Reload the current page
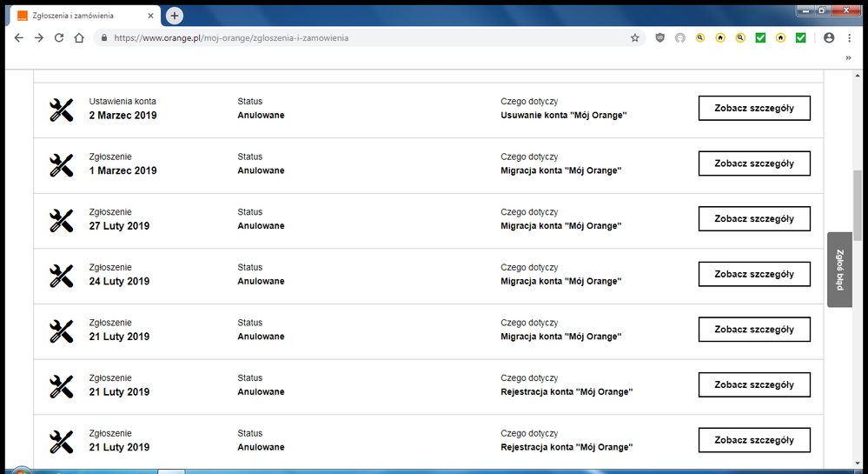868x474 pixels. click(x=59, y=38)
